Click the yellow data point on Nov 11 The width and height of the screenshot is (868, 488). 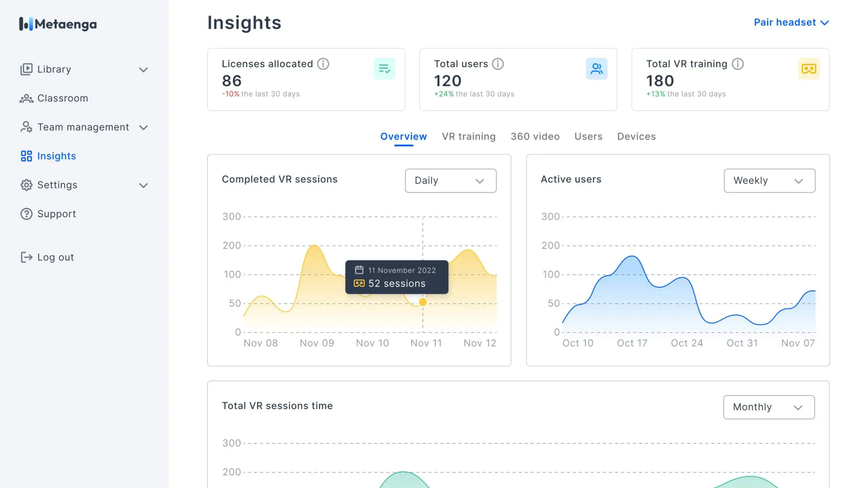coord(423,302)
